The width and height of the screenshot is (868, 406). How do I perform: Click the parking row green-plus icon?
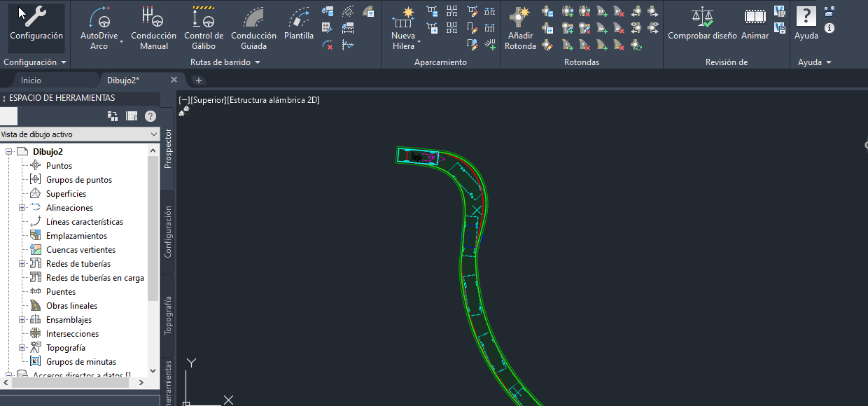[490, 44]
